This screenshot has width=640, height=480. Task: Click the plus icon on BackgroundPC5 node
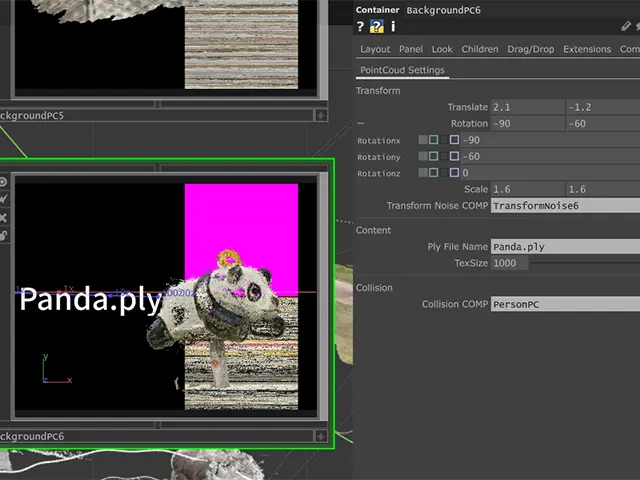[320, 115]
